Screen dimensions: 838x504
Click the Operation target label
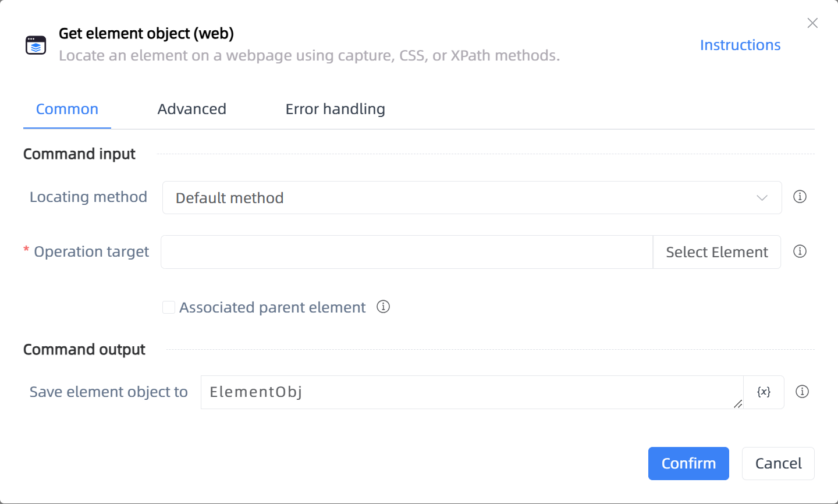(91, 251)
